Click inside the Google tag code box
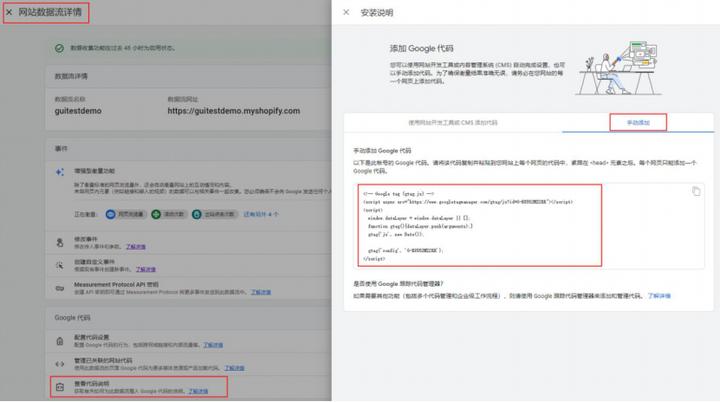Viewport: 720px width, 402px height. click(480, 225)
